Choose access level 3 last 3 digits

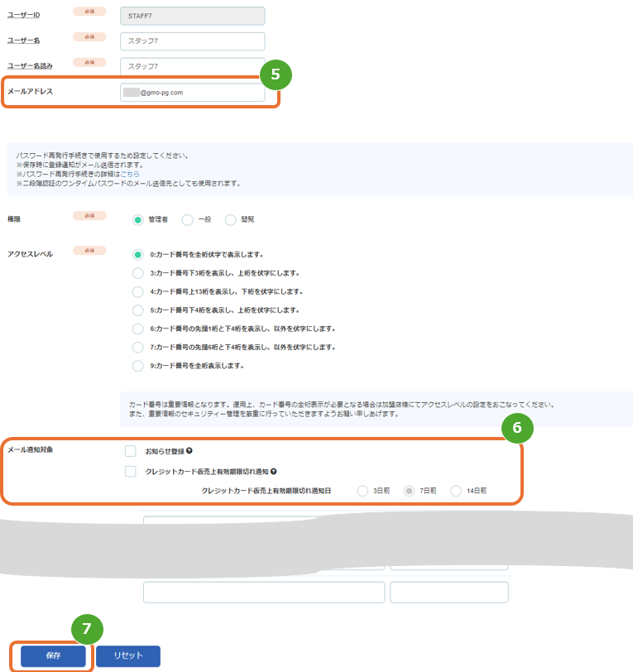click(x=137, y=273)
